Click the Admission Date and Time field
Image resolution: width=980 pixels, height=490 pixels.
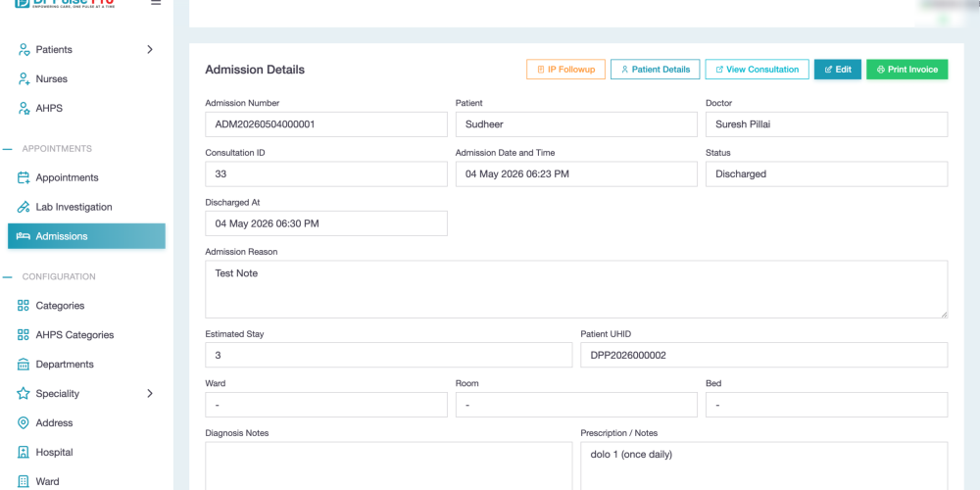[x=576, y=173]
